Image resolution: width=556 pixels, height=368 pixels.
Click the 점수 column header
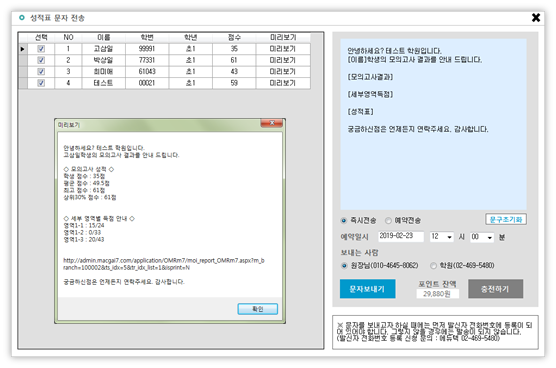pos(234,37)
